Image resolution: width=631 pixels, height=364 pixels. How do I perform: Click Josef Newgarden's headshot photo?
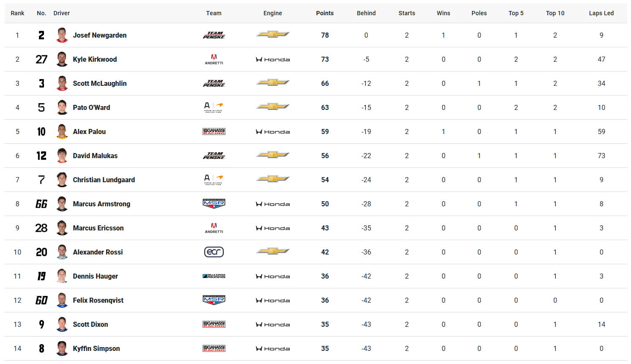click(x=62, y=35)
